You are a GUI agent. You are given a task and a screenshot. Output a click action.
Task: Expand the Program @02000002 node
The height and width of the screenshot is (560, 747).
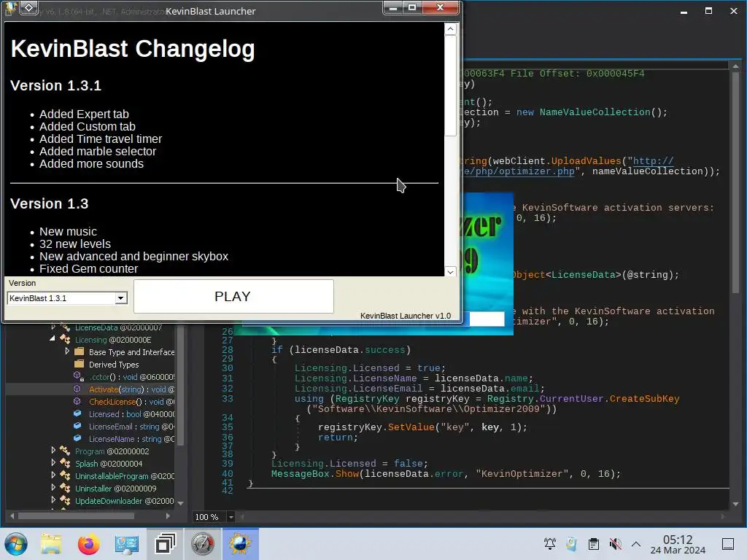[x=53, y=451]
